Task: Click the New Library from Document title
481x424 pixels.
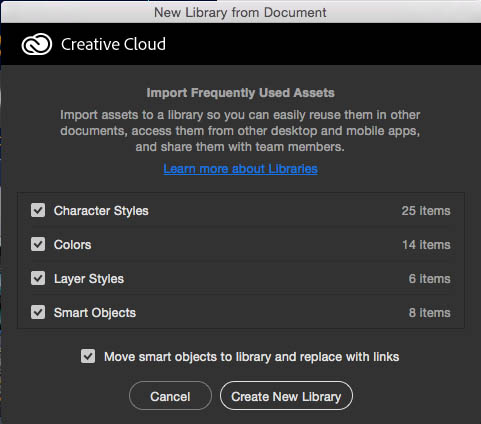Action: click(240, 13)
